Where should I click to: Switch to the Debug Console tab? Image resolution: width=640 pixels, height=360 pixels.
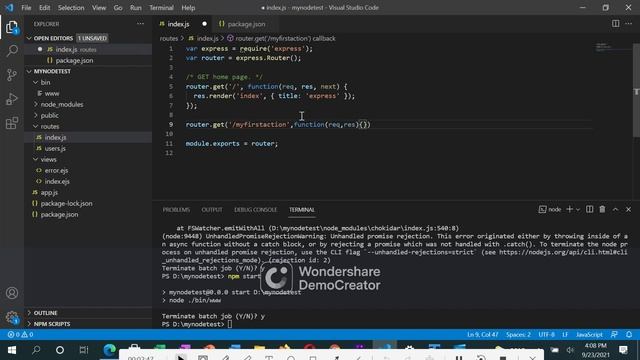pos(256,210)
